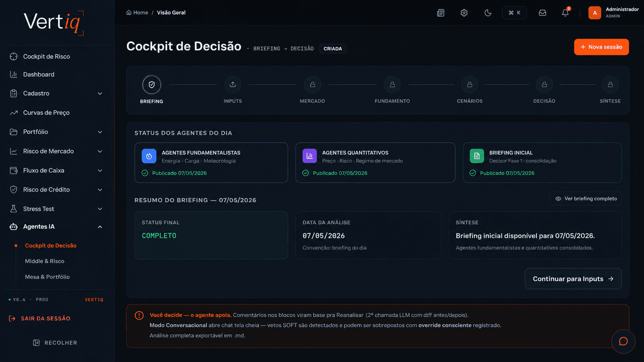This screenshot has width=644, height=362.
Task: Open the chat bubble floating button
Action: click(x=623, y=342)
